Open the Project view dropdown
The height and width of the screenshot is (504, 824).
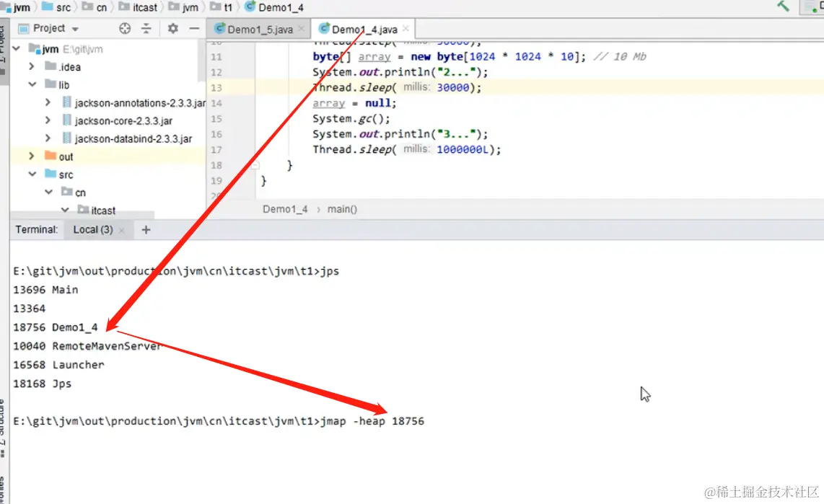coord(75,29)
